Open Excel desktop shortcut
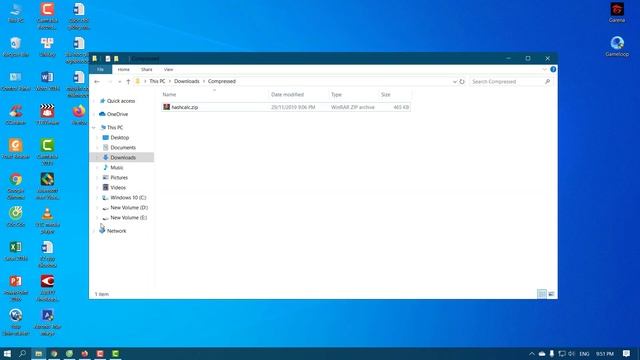The width and height of the screenshot is (640, 360). point(16,251)
